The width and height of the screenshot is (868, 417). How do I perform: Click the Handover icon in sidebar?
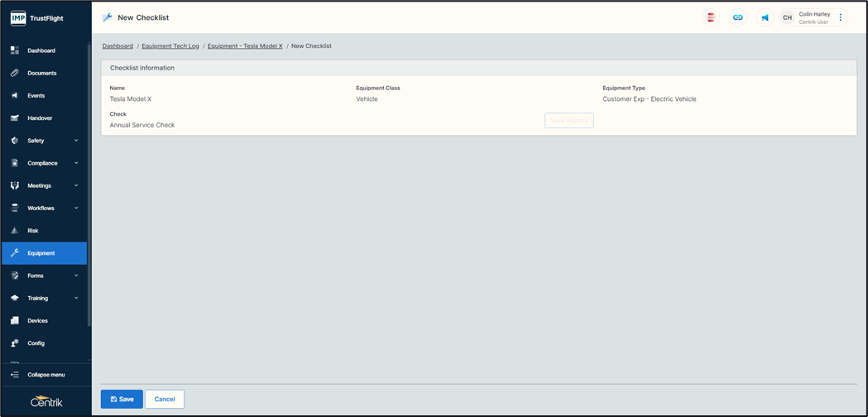pos(15,118)
